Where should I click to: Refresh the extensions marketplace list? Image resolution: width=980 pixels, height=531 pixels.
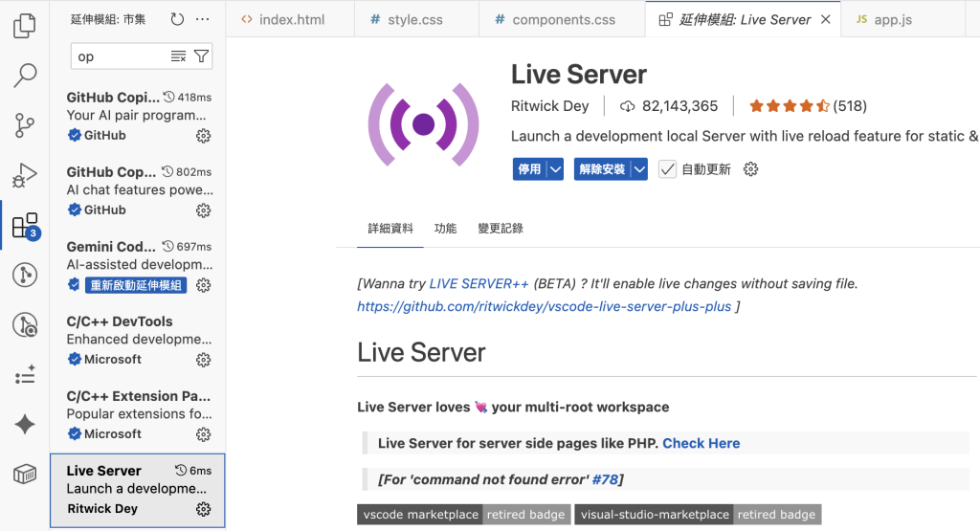177,19
